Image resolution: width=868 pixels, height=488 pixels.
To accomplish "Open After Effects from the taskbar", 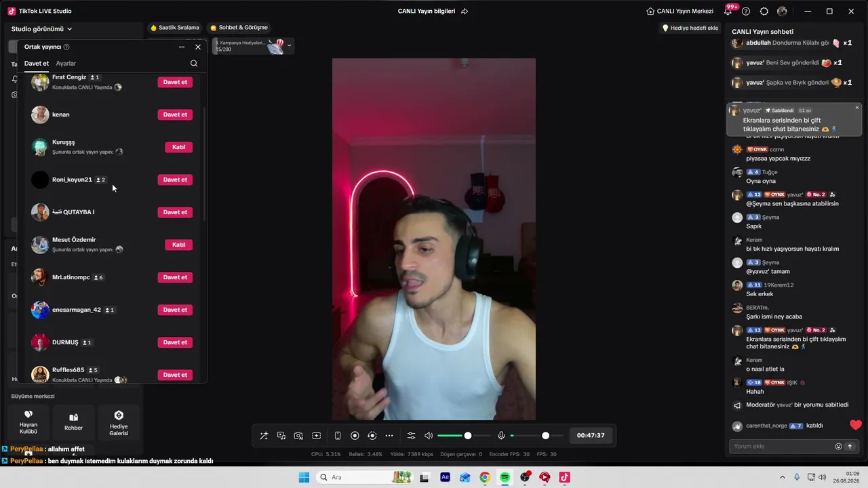I will click(445, 477).
